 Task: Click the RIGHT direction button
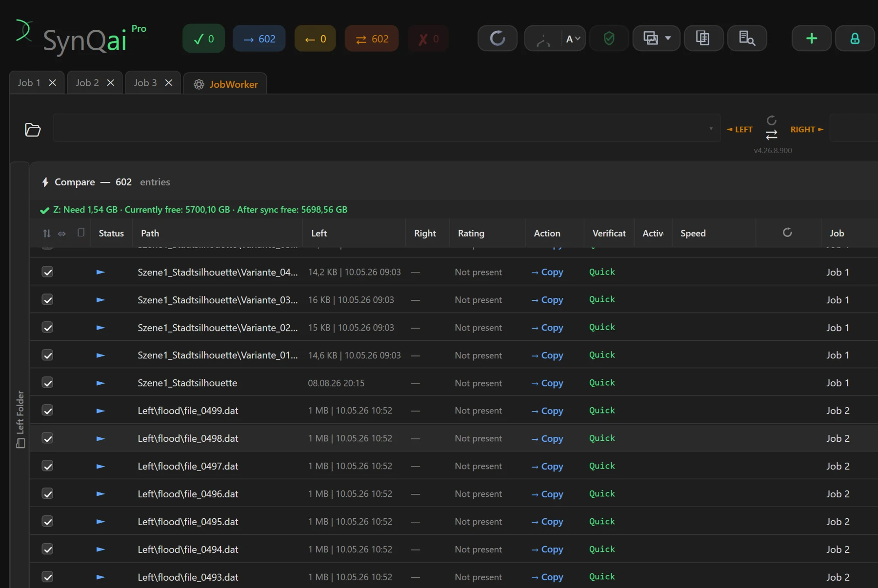807,129
